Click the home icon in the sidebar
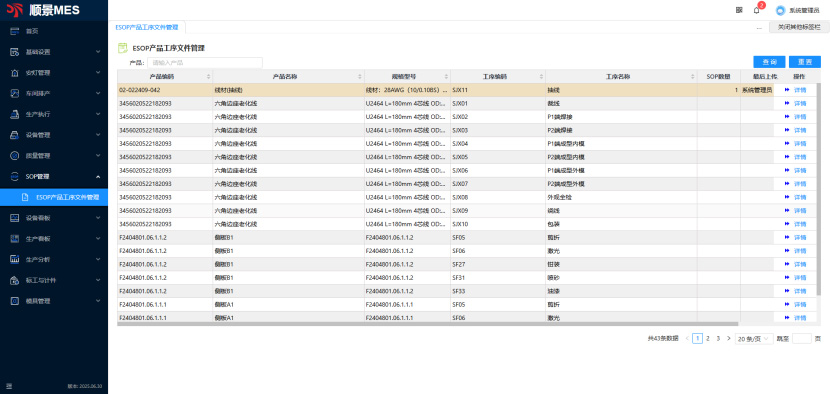 tap(15, 31)
